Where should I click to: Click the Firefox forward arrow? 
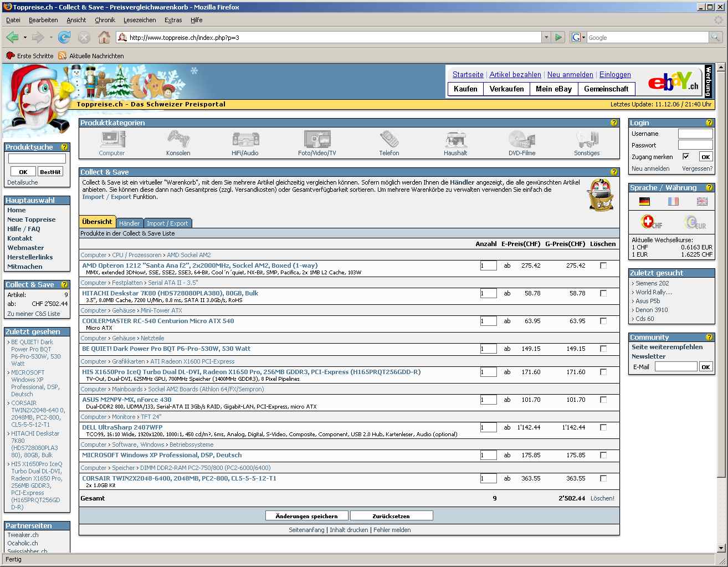pos(38,37)
